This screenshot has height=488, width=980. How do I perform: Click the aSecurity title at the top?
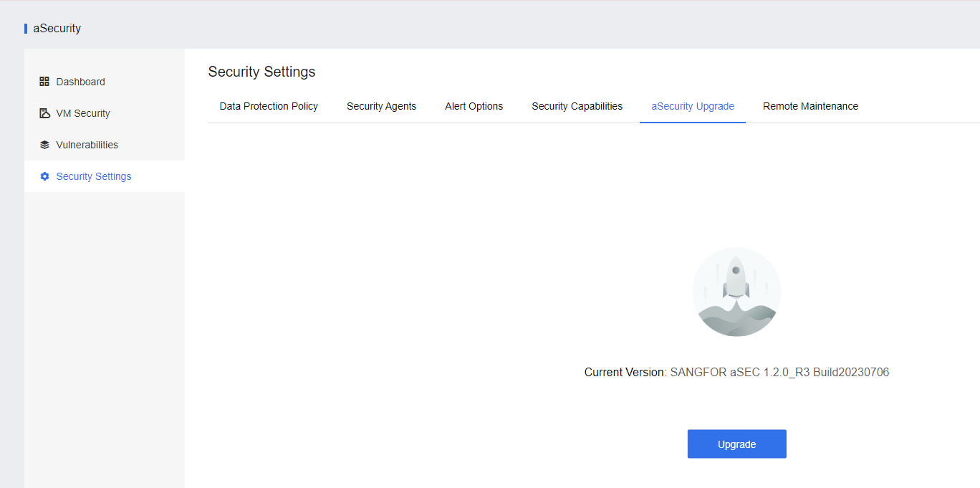(x=57, y=29)
